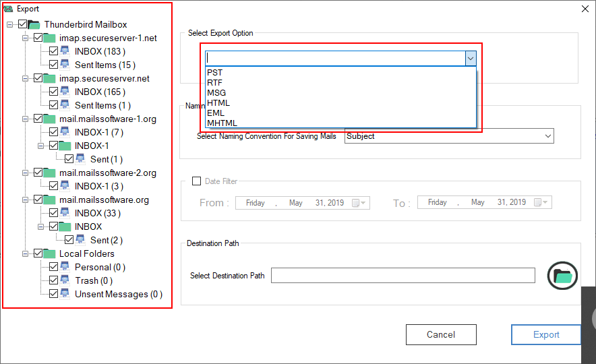Screen dimensions: 596x364
Task: Choose RTF from export options
Action: pos(340,83)
